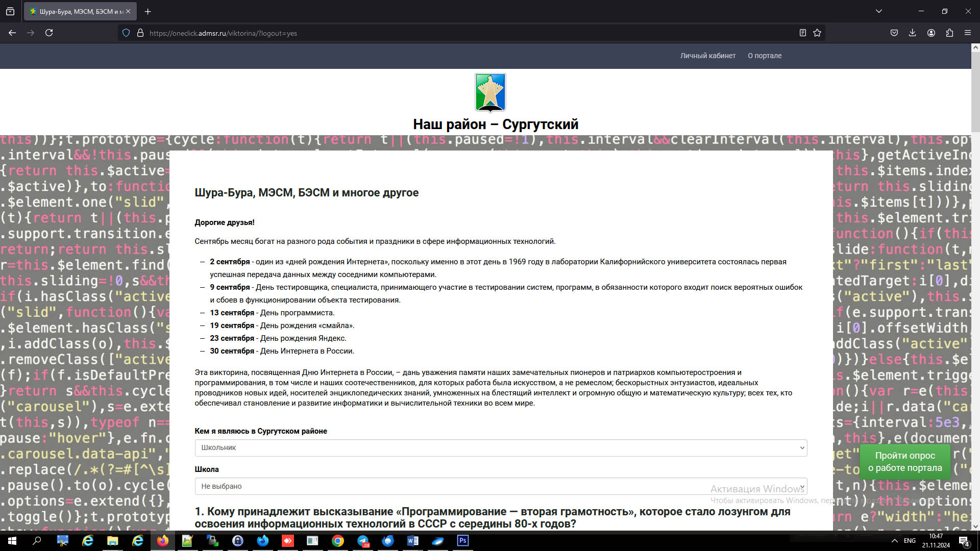The height and width of the screenshot is (551, 980).
Task: Bookmark this page with star icon
Action: (x=817, y=33)
